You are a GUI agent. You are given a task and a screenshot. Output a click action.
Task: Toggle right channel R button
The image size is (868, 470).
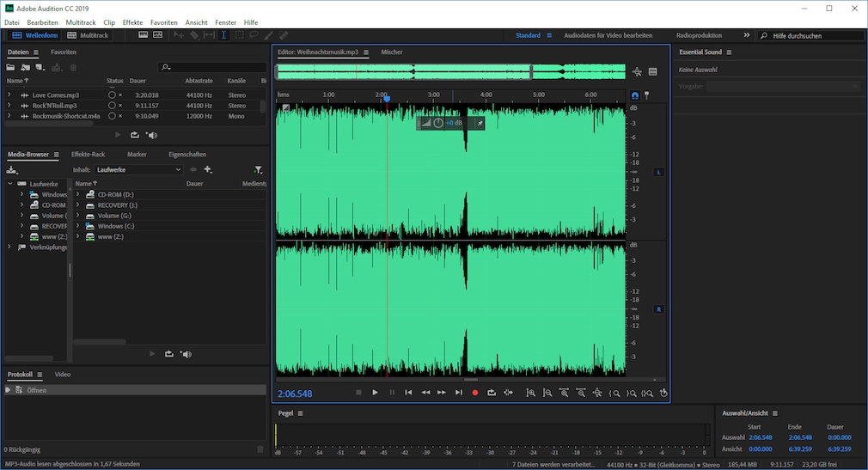click(659, 309)
